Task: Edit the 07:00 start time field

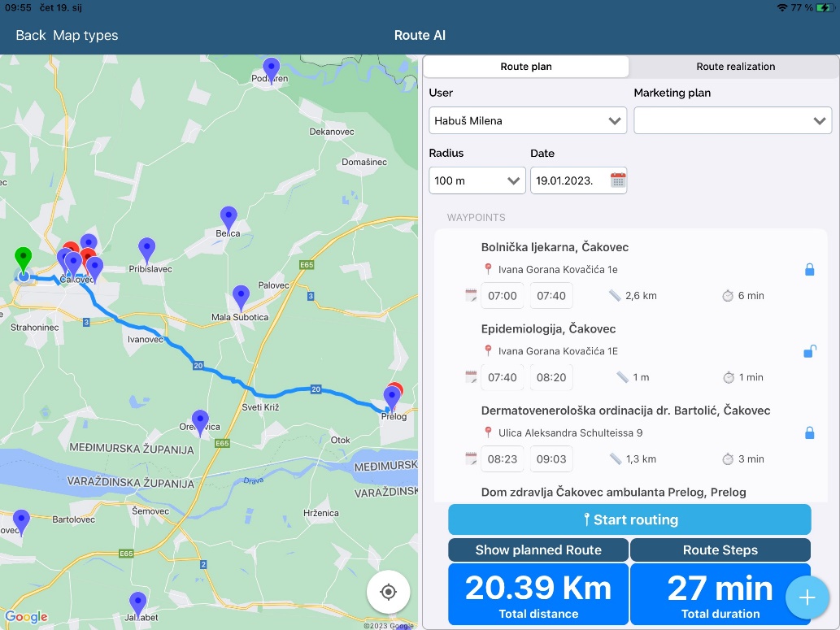Action: tap(502, 296)
